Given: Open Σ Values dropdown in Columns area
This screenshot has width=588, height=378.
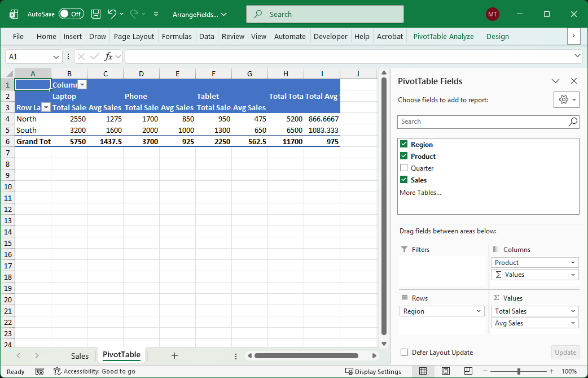Looking at the screenshot, I should [x=573, y=275].
